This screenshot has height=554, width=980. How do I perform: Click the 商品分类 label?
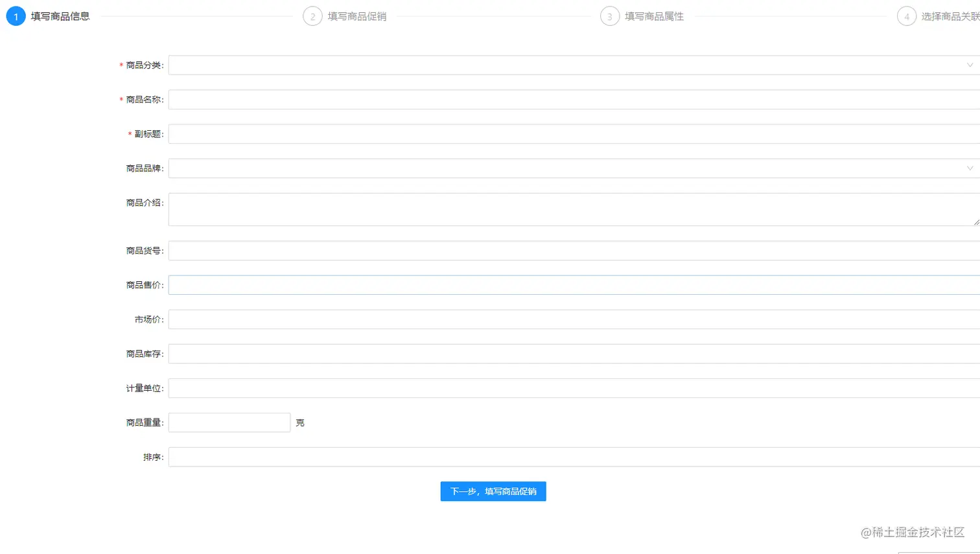pyautogui.click(x=145, y=65)
